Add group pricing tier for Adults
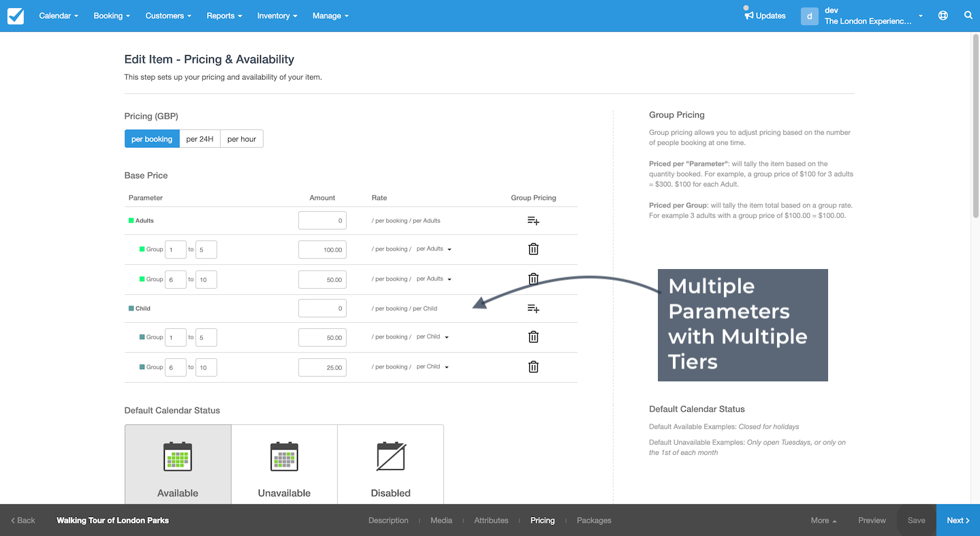This screenshot has height=536, width=980. 533,221
